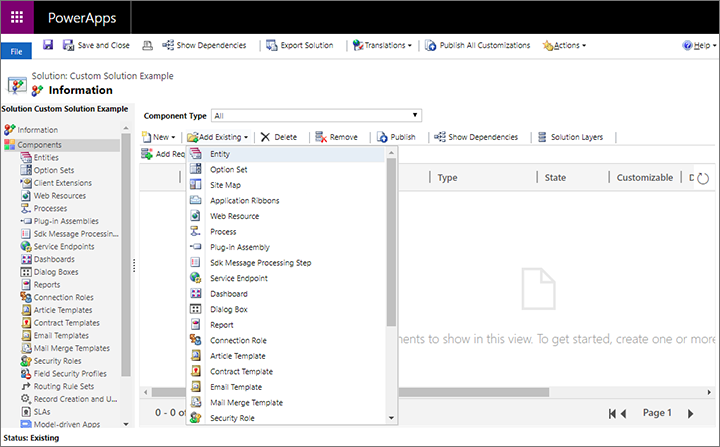Click the grid refresh icon
The image size is (720, 447).
tap(703, 178)
